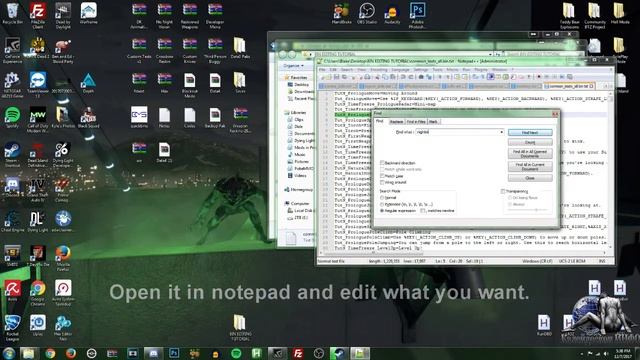Open Spotify from the taskbar
The height and width of the screenshot is (360, 640).
point(236,353)
